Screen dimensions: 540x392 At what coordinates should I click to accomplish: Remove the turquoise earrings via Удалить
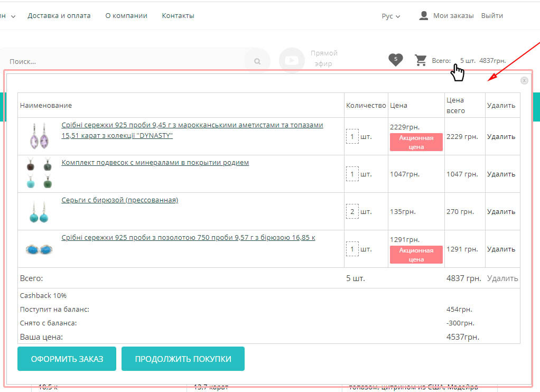pos(501,211)
